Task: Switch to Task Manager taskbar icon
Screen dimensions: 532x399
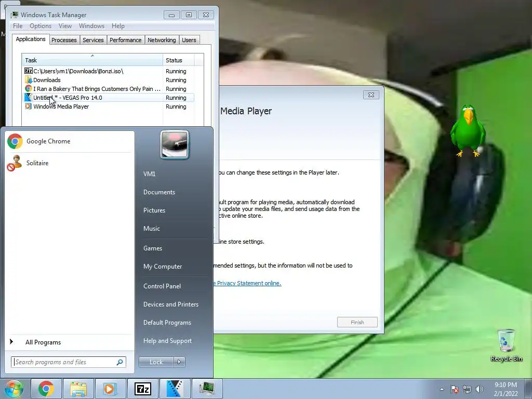Action: click(207, 389)
